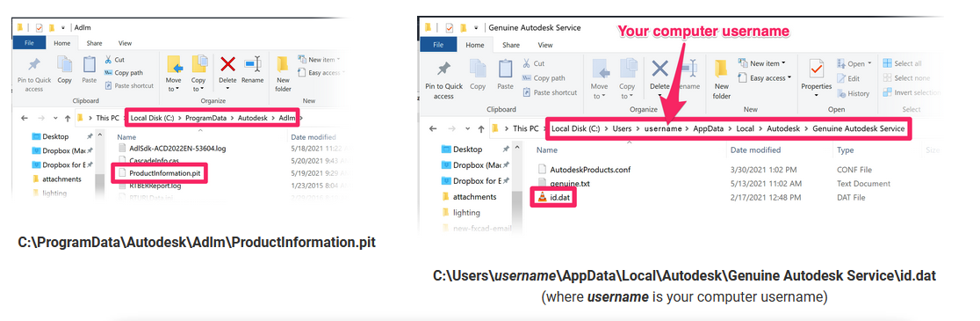Open the Open dropdown beside Properties
This screenshot has width=980, height=321.
click(854, 64)
